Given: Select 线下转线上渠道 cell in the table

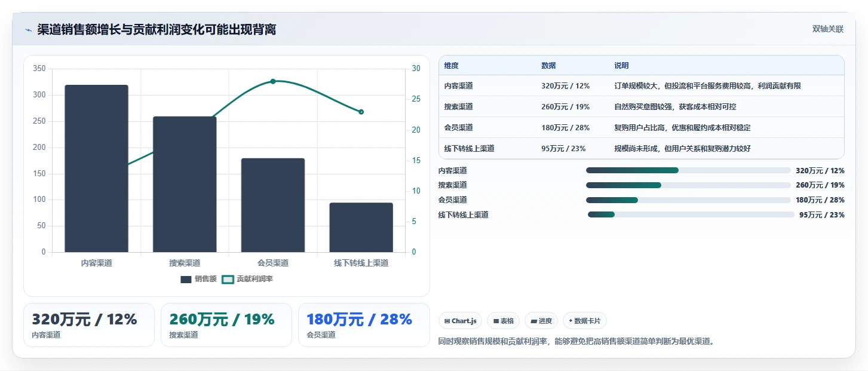Looking at the screenshot, I should click(x=470, y=149).
